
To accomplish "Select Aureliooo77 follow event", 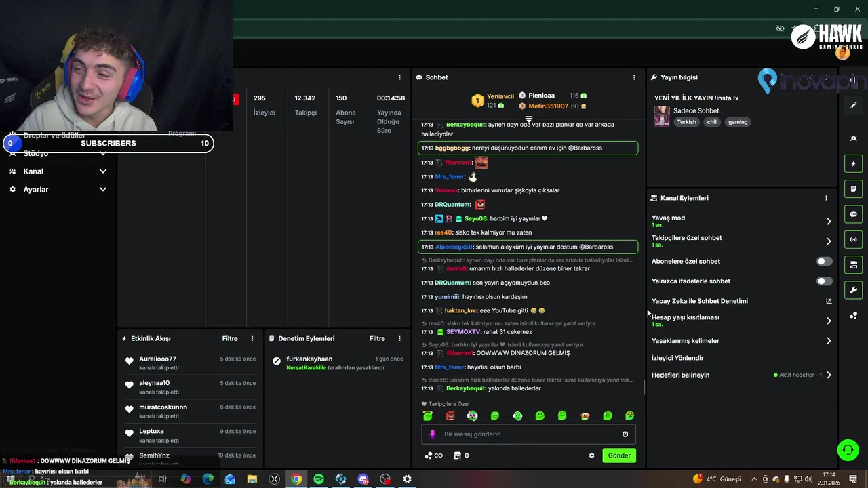I will (x=191, y=363).
